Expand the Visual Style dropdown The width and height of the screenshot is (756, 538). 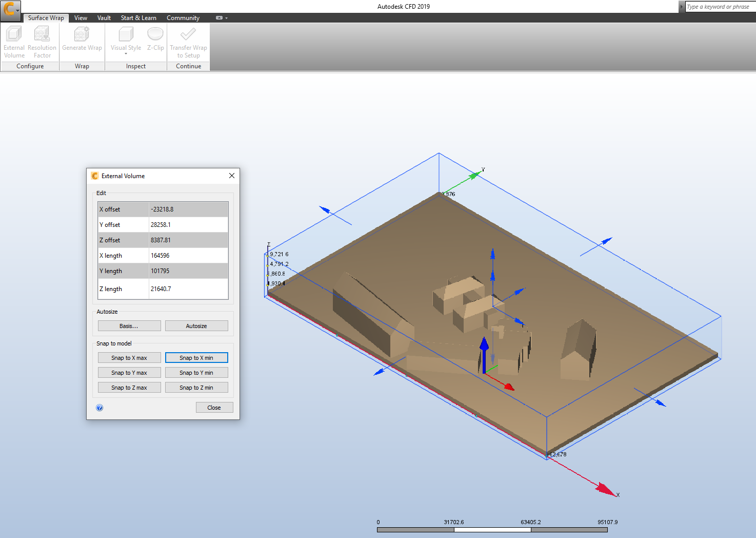[126, 53]
